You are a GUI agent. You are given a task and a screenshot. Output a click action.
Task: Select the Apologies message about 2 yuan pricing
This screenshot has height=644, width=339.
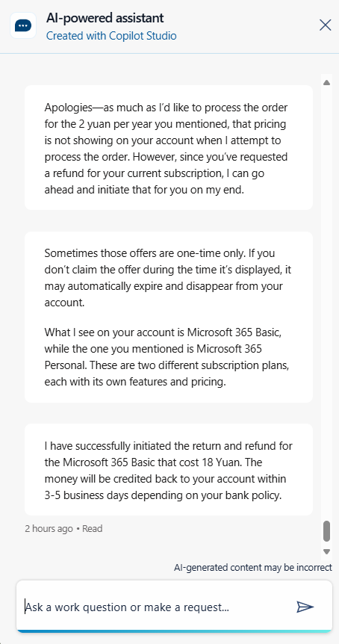click(169, 147)
